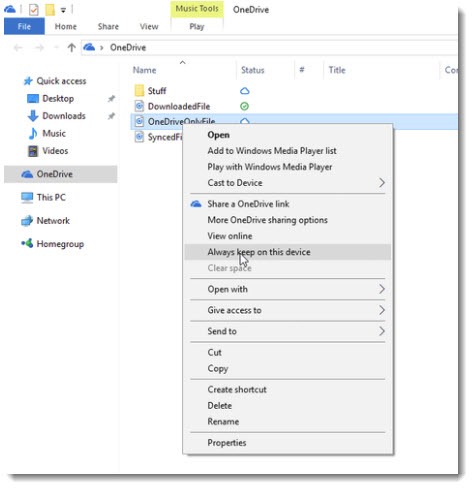
Task: Choose Add to Windows Media Player list
Action: (272, 151)
